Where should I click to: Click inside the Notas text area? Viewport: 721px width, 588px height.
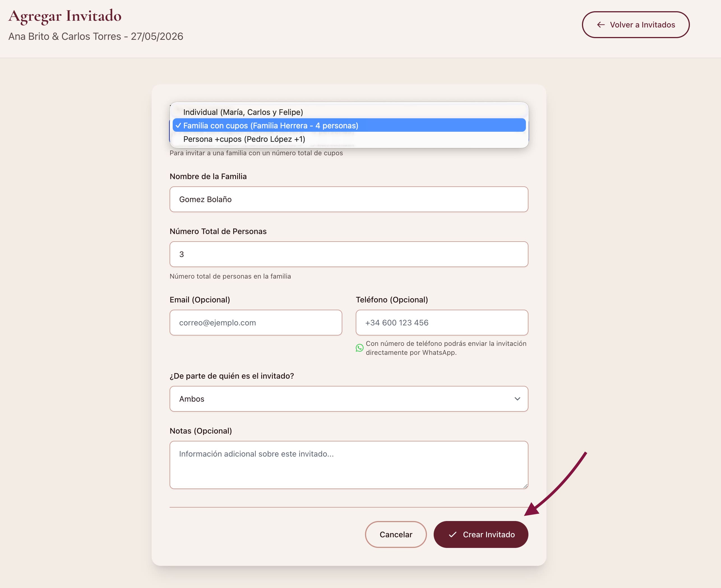[348, 465]
